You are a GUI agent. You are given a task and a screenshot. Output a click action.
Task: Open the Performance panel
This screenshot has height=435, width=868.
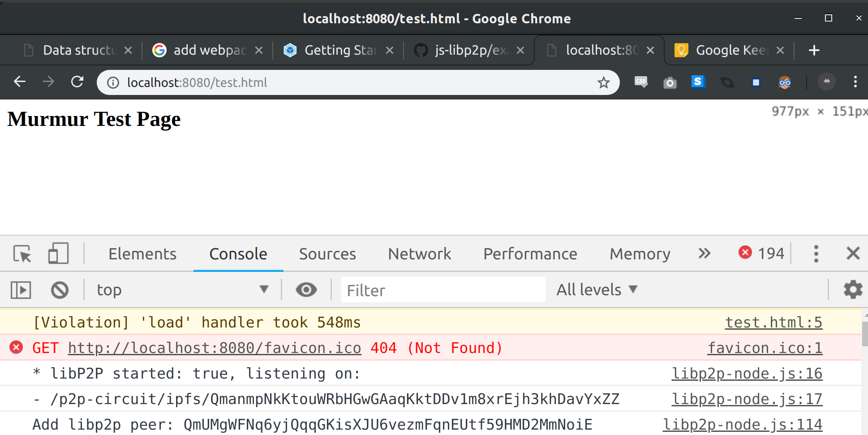coord(530,254)
